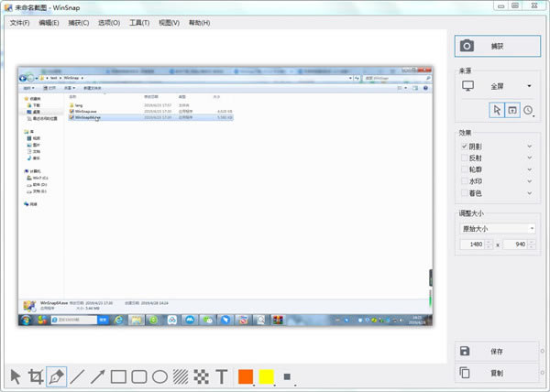Image resolution: width=550 pixels, height=392 pixels.
Task: Select the Rectangle tool
Action: 118,377
